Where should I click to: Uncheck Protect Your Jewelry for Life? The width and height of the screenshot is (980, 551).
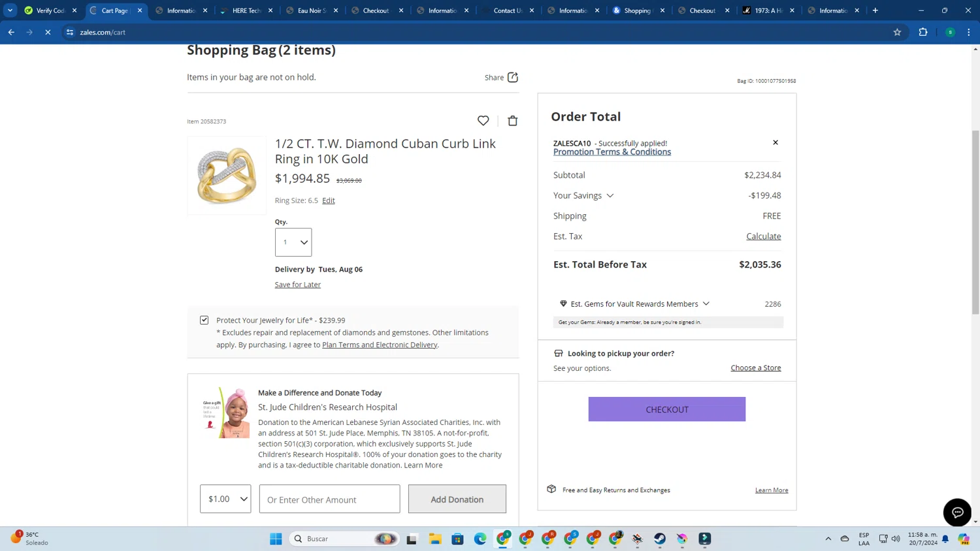coord(204,320)
